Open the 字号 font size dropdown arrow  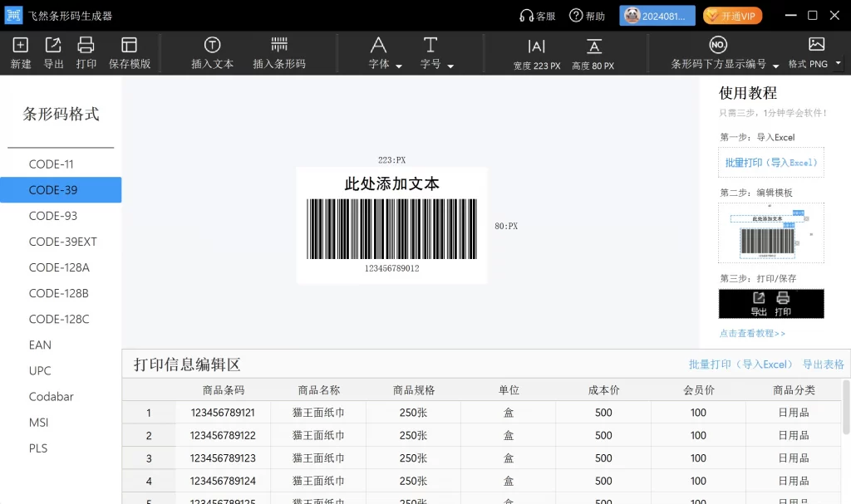tap(450, 66)
